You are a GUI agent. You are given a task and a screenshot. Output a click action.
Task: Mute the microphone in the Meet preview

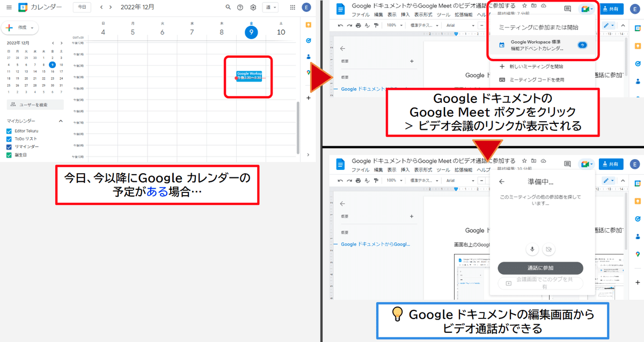(x=532, y=249)
